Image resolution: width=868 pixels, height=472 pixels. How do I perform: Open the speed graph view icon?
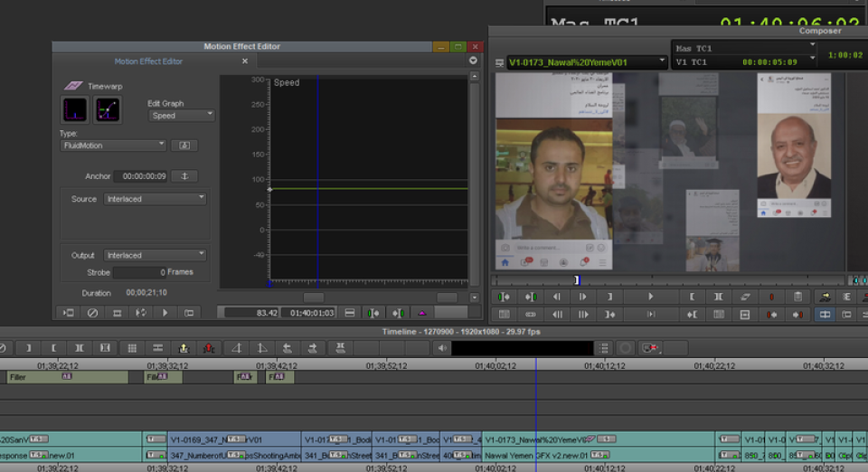[74, 109]
